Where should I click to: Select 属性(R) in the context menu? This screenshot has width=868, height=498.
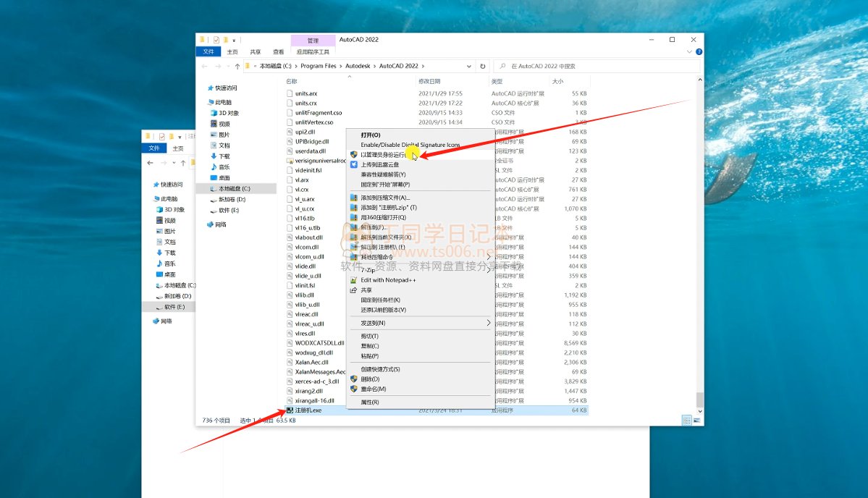(369, 402)
